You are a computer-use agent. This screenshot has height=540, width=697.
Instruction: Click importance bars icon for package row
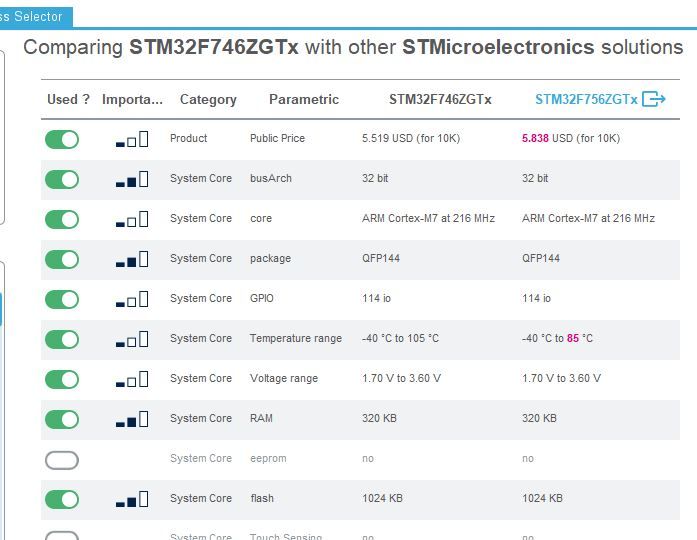[132, 259]
